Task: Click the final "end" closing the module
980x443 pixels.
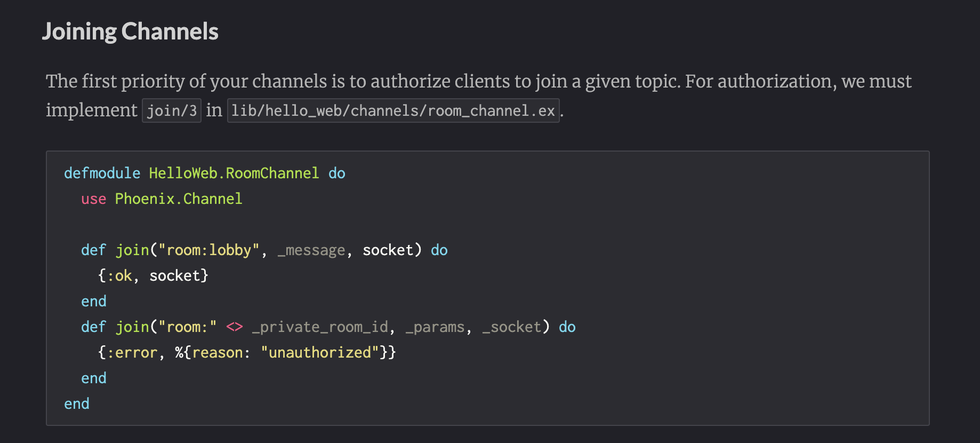Action: pyautogui.click(x=77, y=404)
